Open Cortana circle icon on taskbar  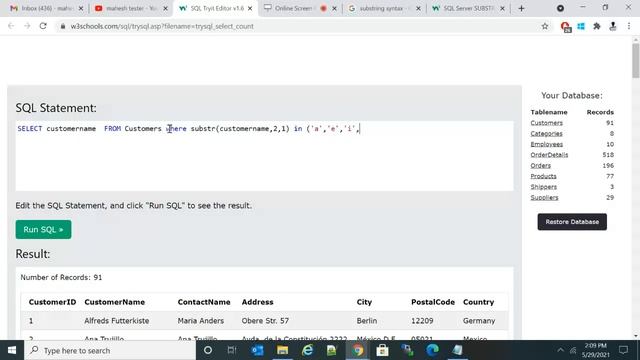[x=208, y=350]
